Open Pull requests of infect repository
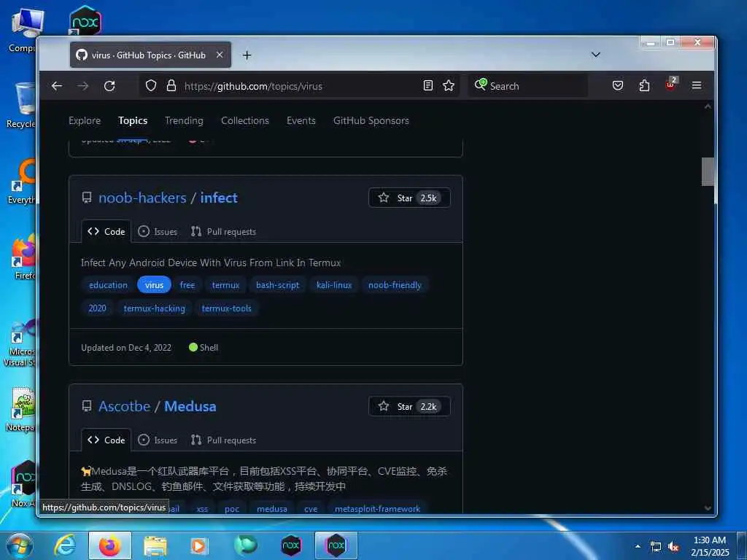 [x=223, y=232]
